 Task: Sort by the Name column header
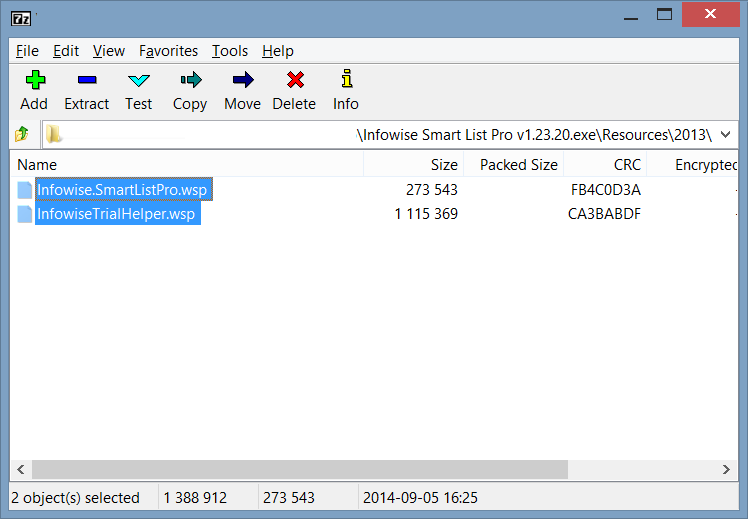(x=187, y=165)
